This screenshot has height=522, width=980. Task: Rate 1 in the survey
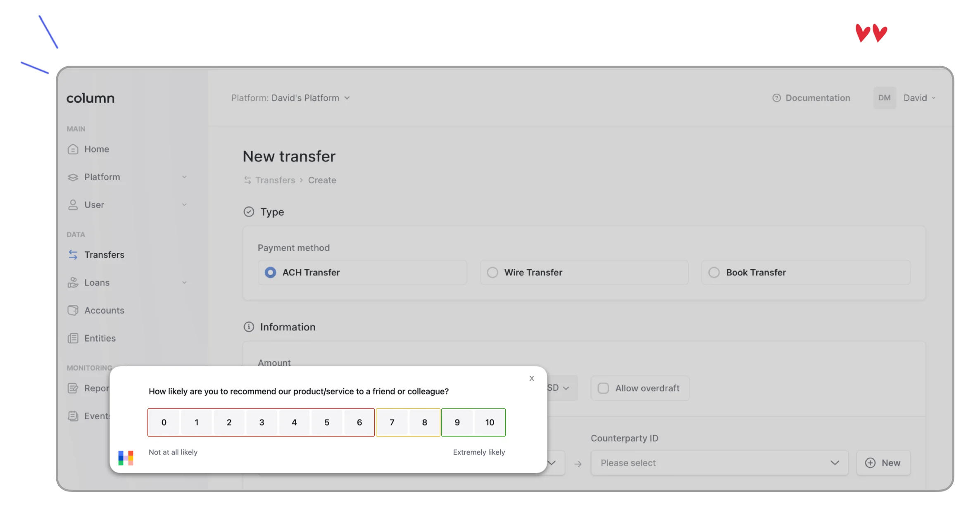click(x=197, y=422)
